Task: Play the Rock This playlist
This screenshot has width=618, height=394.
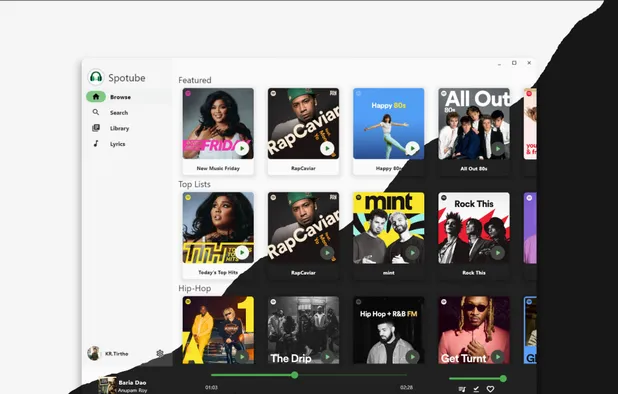Action: [x=498, y=253]
